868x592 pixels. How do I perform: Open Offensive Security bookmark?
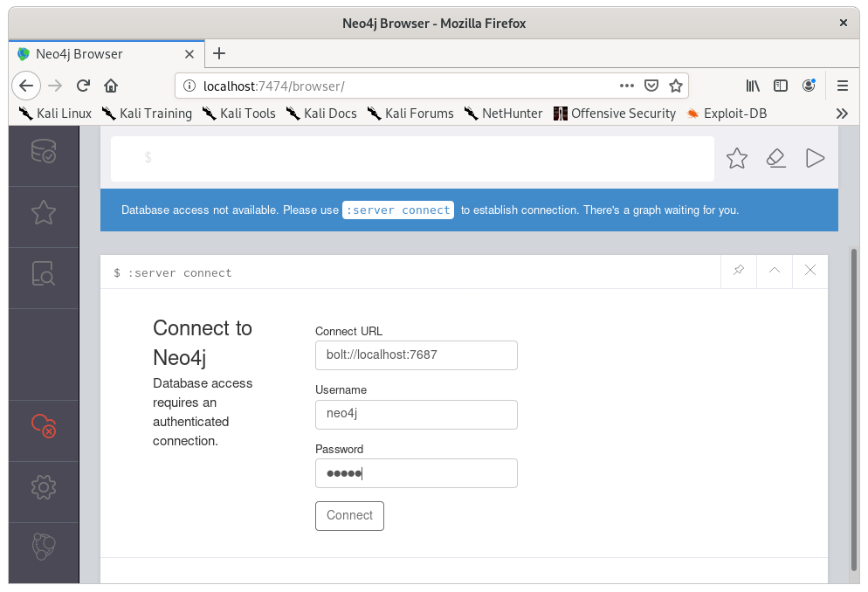point(615,114)
